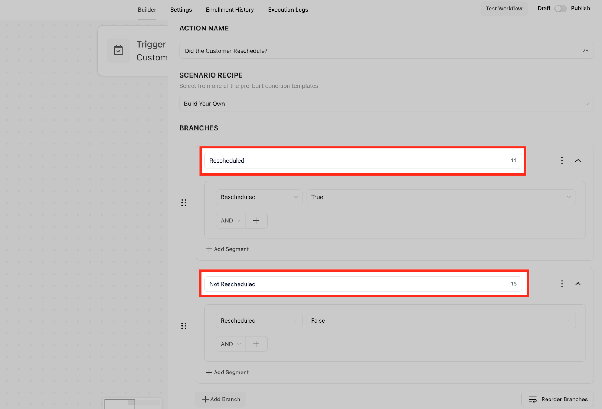The height and width of the screenshot is (409, 602).
Task: Click Add Segment under the Rescheduled branch
Action: point(227,249)
